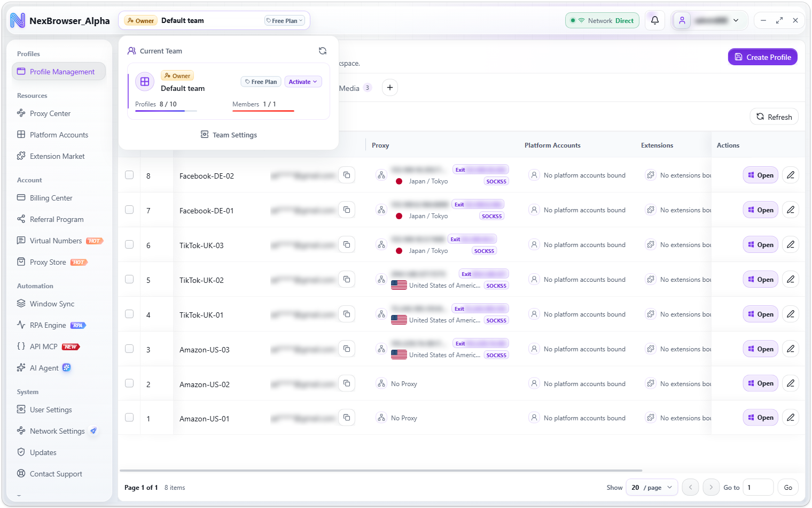The height and width of the screenshot is (508, 812).
Task: Click the notification bell icon
Action: click(655, 20)
